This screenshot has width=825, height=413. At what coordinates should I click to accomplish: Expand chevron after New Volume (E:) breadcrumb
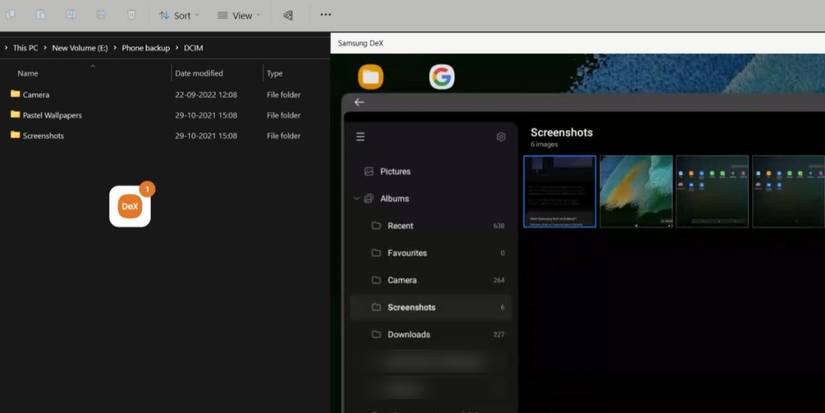[x=115, y=48]
